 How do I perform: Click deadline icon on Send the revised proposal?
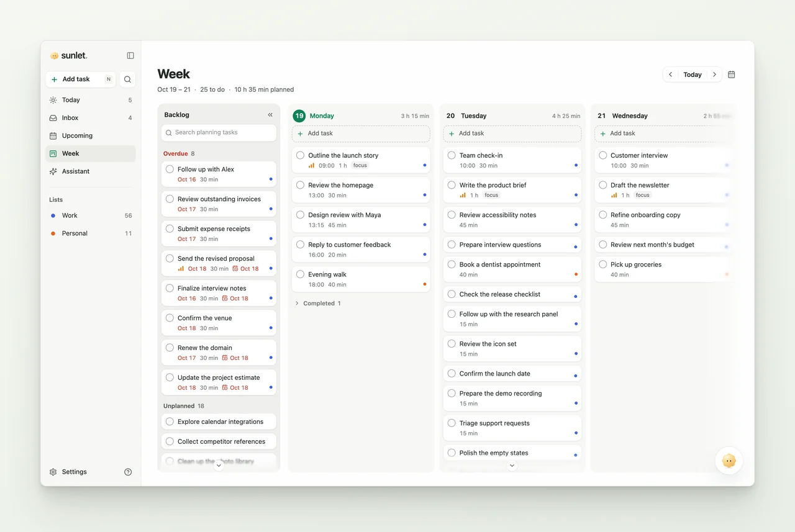(x=235, y=269)
